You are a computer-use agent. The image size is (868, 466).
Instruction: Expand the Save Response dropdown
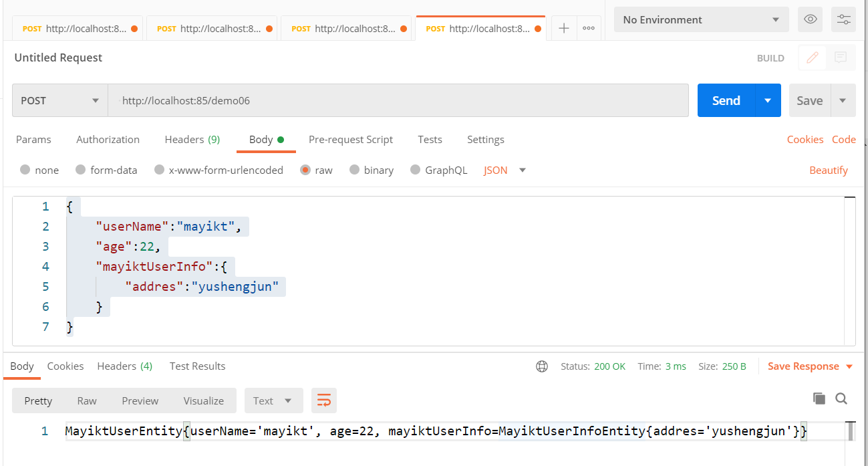pos(810,366)
